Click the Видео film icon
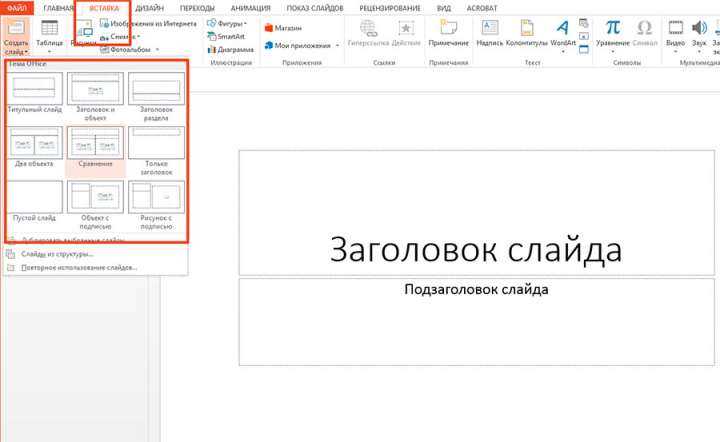The width and height of the screenshot is (720, 442). tap(675, 28)
